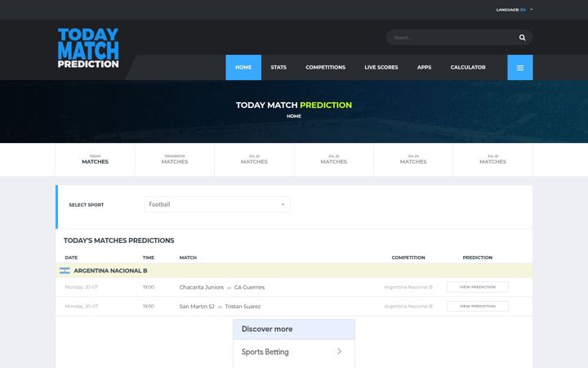Open Live Scores in the navigation
Screen dimensions: 588x368
(381, 68)
